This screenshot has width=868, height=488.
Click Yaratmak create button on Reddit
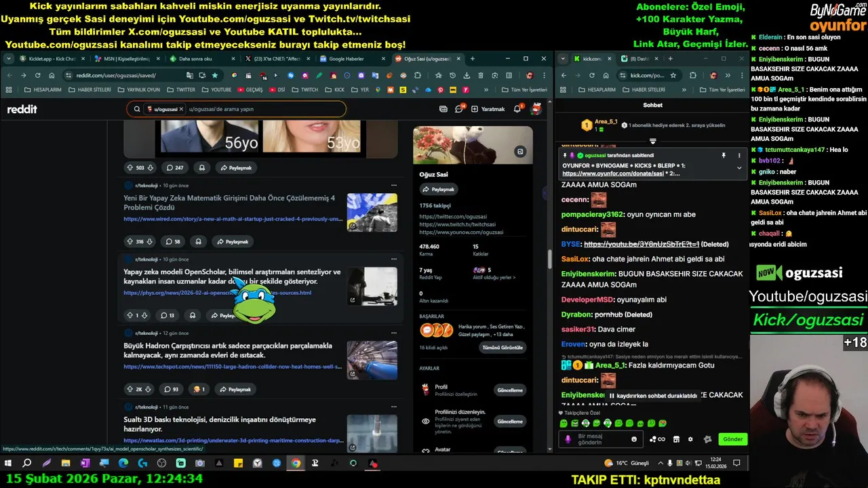488,108
